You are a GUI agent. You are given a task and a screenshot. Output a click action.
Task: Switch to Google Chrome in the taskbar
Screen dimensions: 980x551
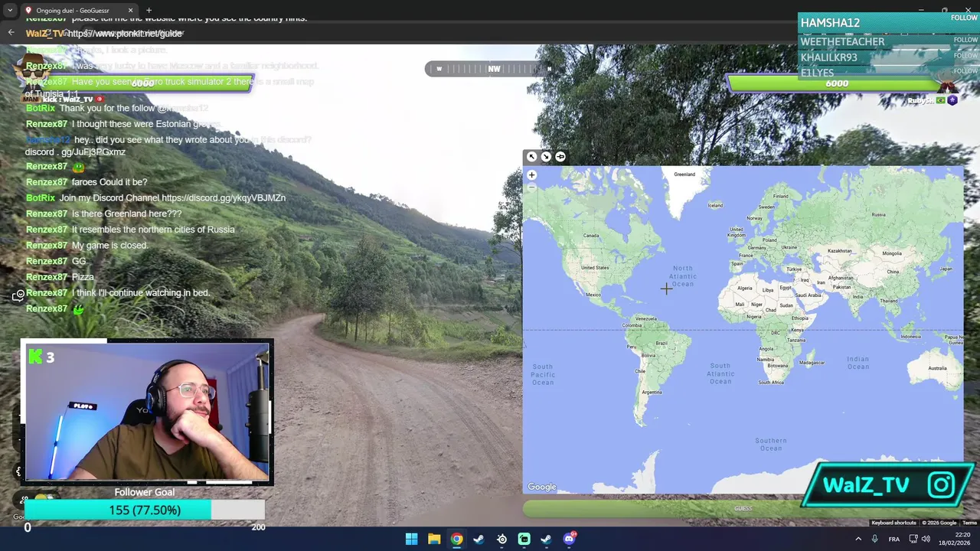[456, 539]
